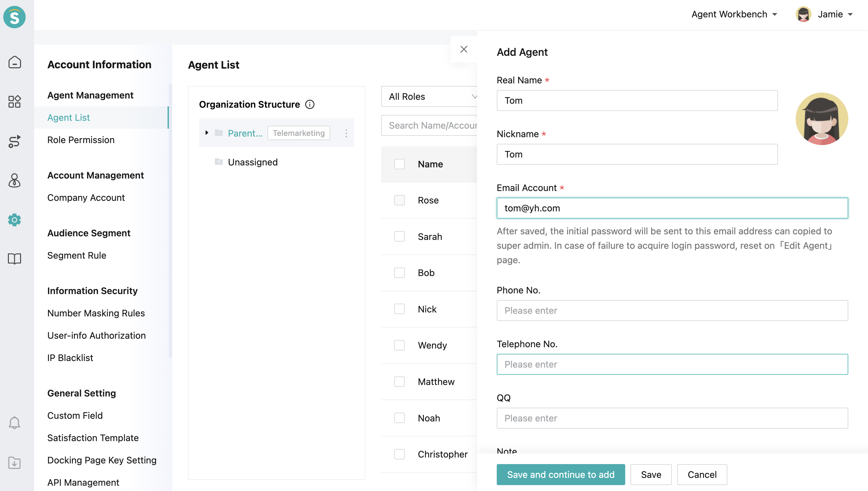Click the green S app logo
The height and width of the screenshot is (491, 868).
(14, 17)
